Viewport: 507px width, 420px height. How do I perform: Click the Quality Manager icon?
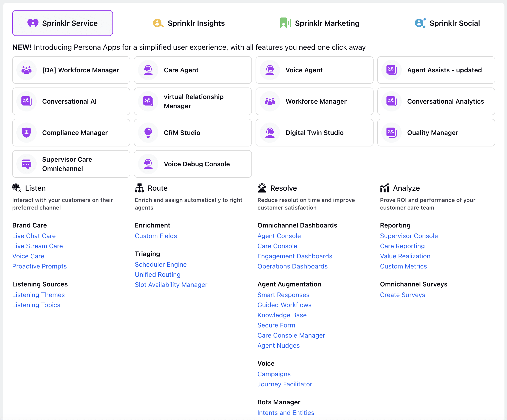click(x=392, y=133)
